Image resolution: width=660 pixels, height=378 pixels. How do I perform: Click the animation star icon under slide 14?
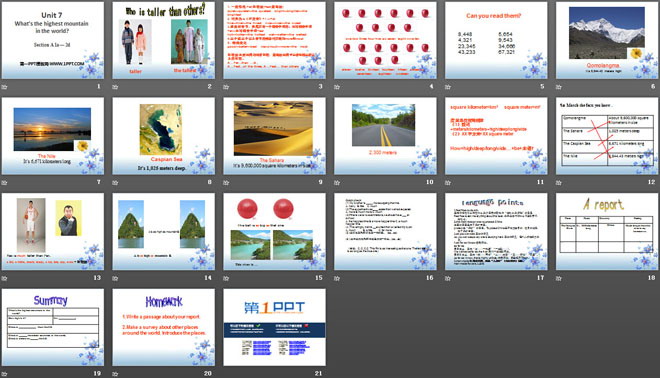(115, 278)
